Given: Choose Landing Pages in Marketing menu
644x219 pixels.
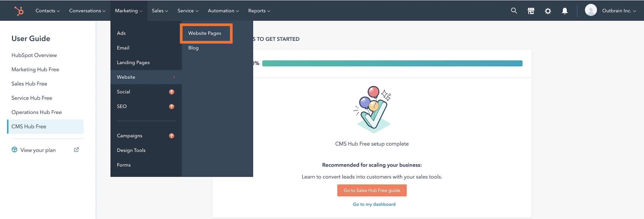Looking at the screenshot, I should [133, 62].
